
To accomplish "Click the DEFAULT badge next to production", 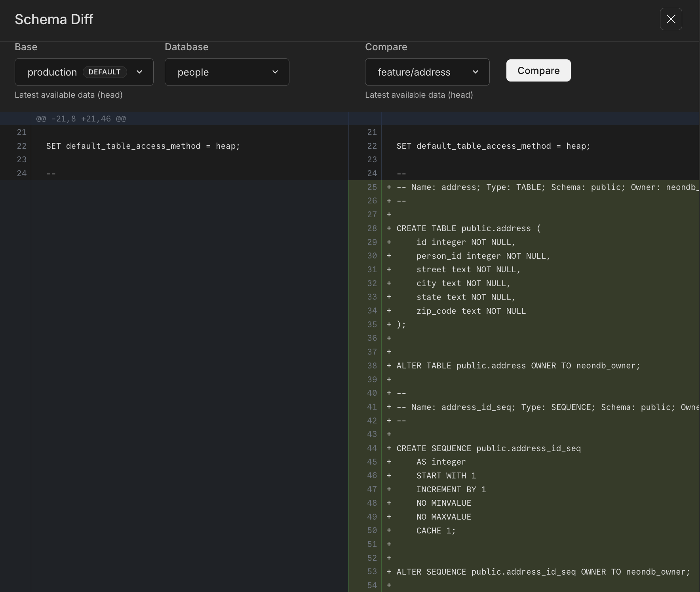I will tap(105, 72).
